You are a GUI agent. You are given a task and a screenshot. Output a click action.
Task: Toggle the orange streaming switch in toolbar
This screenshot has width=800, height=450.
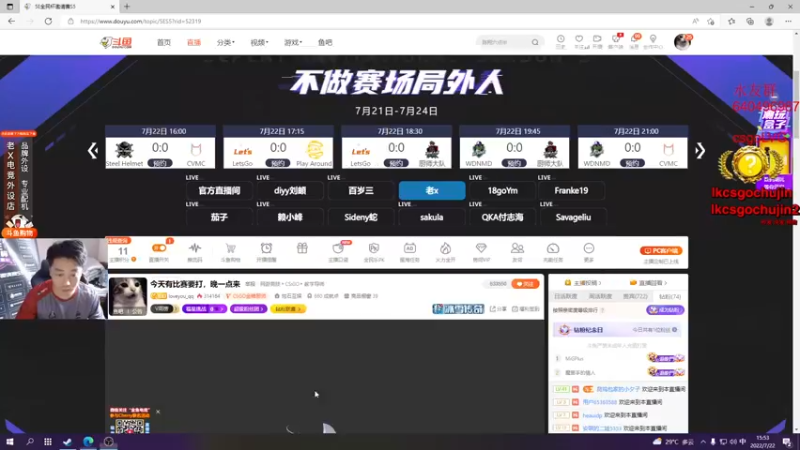tap(159, 248)
